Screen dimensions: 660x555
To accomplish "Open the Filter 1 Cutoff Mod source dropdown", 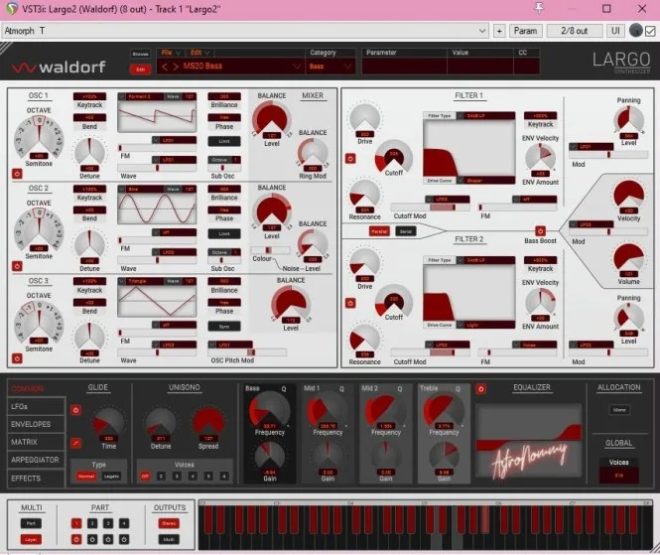I will coord(447,199).
